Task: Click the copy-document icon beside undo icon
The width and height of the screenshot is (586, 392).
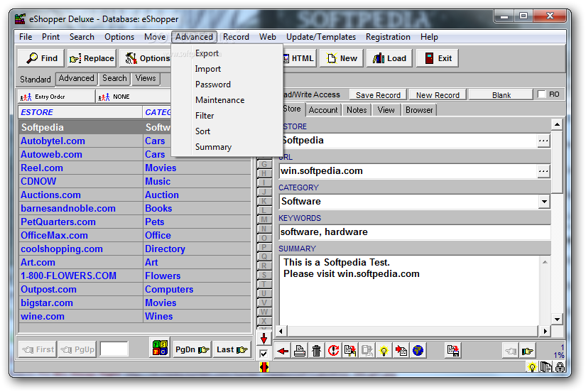Action: point(350,351)
